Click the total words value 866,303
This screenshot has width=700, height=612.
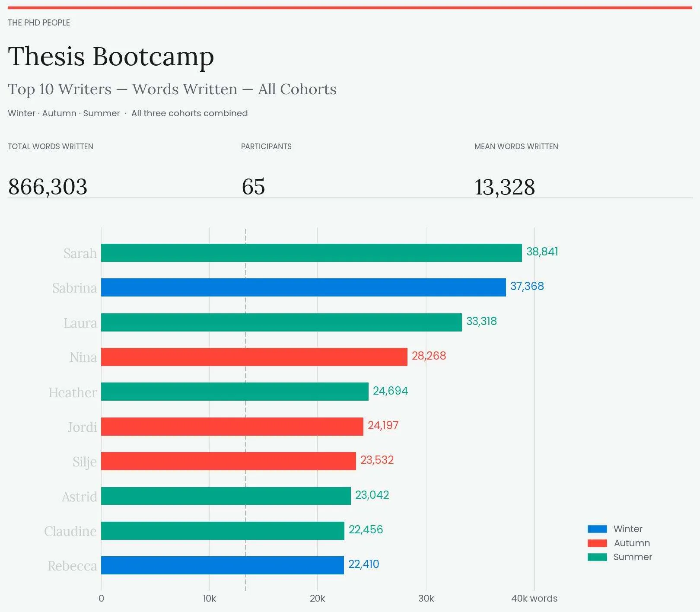(x=48, y=187)
